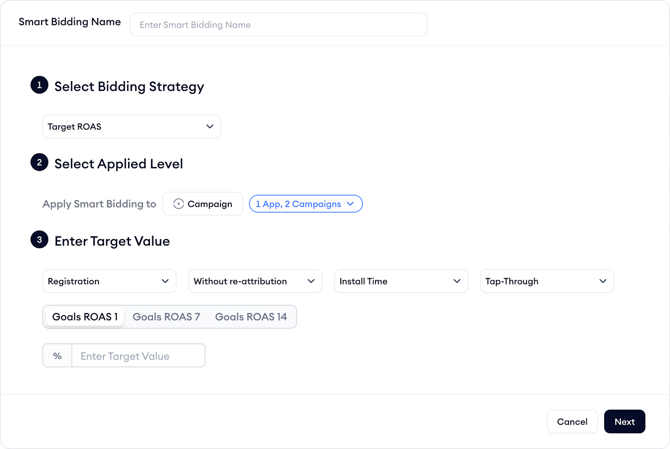Click the step 3 number badge
Viewport: 670px width, 449px height.
click(39, 240)
